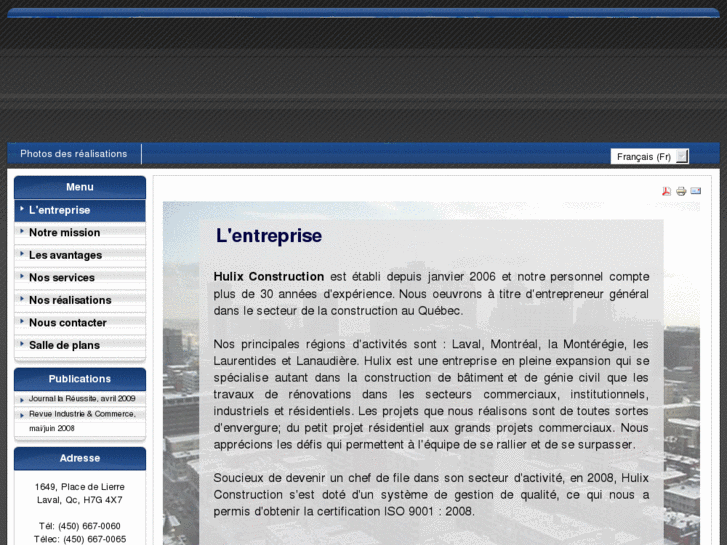Open the PDF export icon
Screen dimensions: 727x545
click(x=666, y=191)
